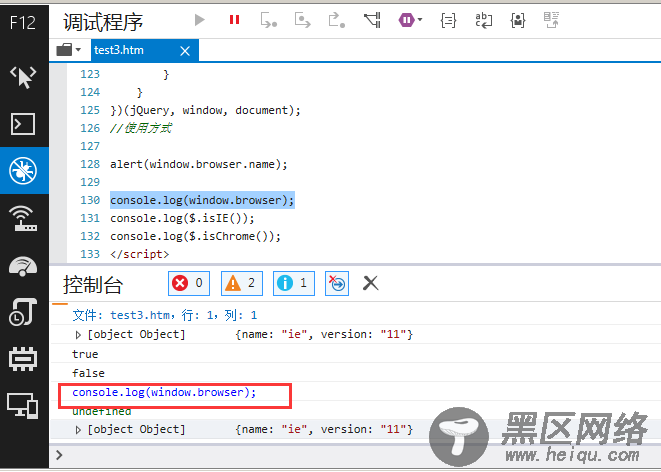Toggle Word wrap icon in toolbar
Image resolution: width=661 pixels, height=472 pixels.
point(483,20)
